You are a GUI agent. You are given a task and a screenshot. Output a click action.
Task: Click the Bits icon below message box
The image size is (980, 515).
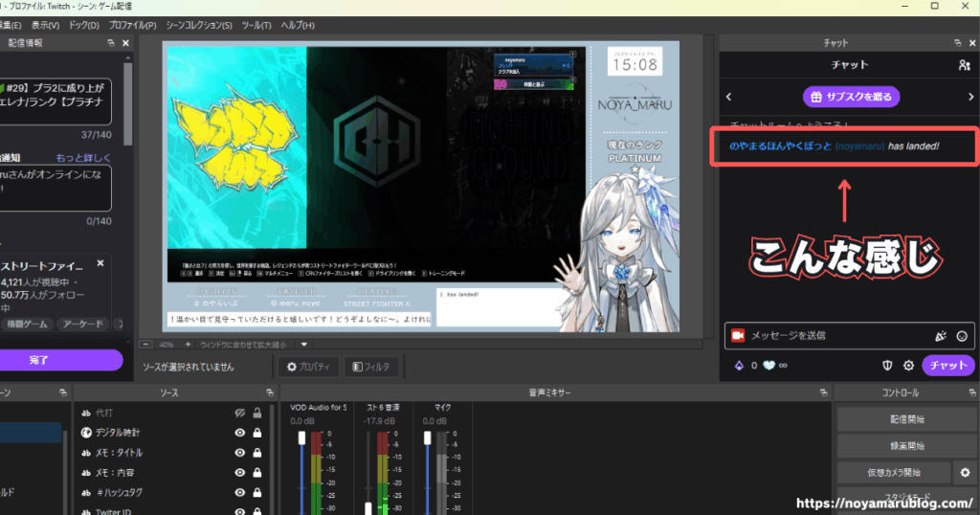[737, 366]
